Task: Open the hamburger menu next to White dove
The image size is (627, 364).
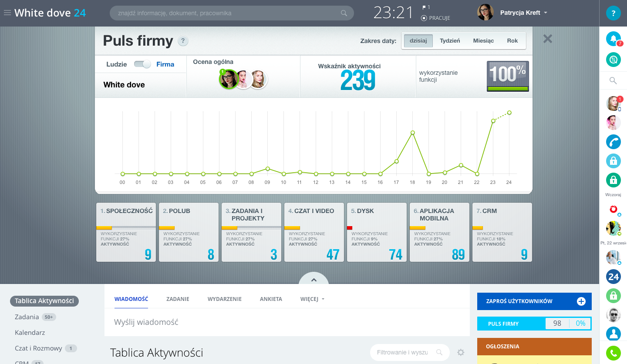Action: pyautogui.click(x=7, y=13)
